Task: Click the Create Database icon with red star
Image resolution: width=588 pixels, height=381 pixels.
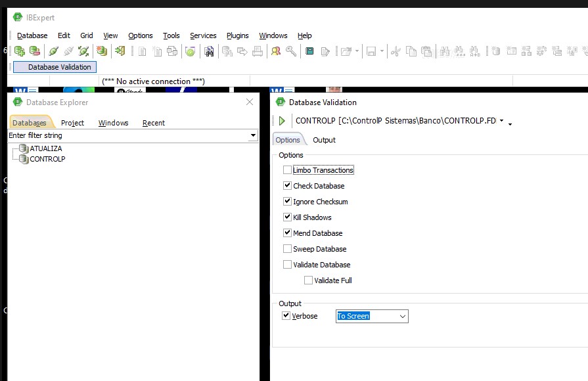Action: tap(102, 51)
